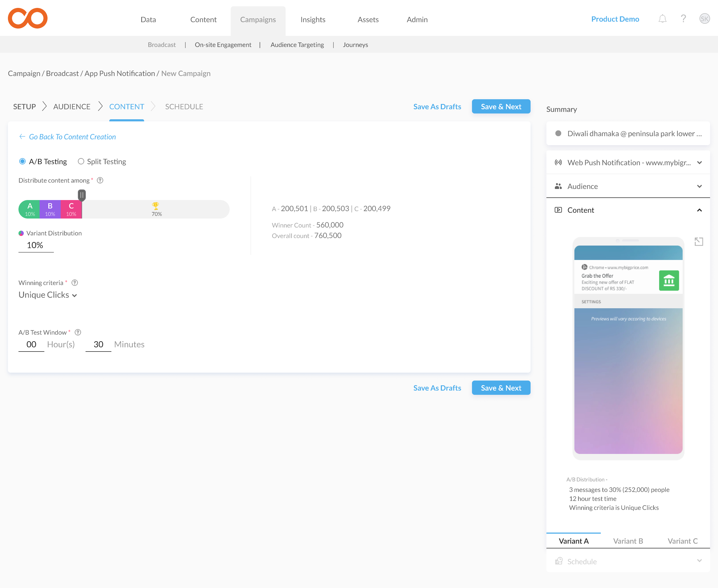The image size is (718, 588).
Task: Expand the phone preview fullscreen icon
Action: [698, 241]
